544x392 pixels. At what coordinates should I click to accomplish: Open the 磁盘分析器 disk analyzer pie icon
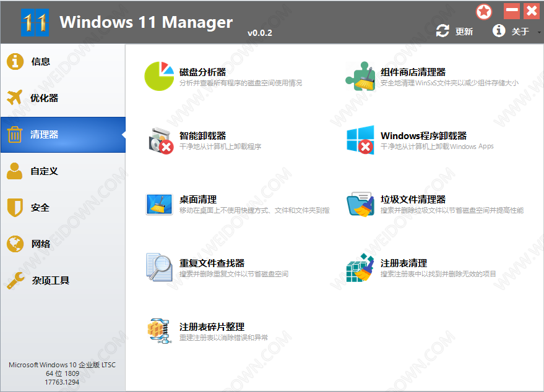(x=159, y=76)
